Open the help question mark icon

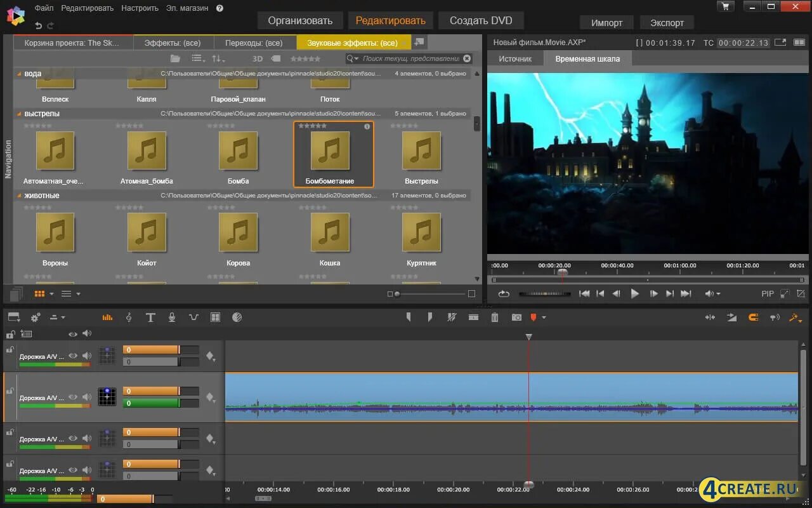[219, 8]
